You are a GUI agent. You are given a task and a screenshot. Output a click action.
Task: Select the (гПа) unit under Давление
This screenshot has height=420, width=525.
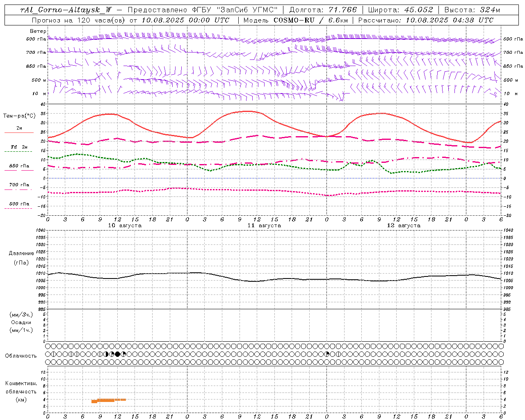click(x=21, y=262)
